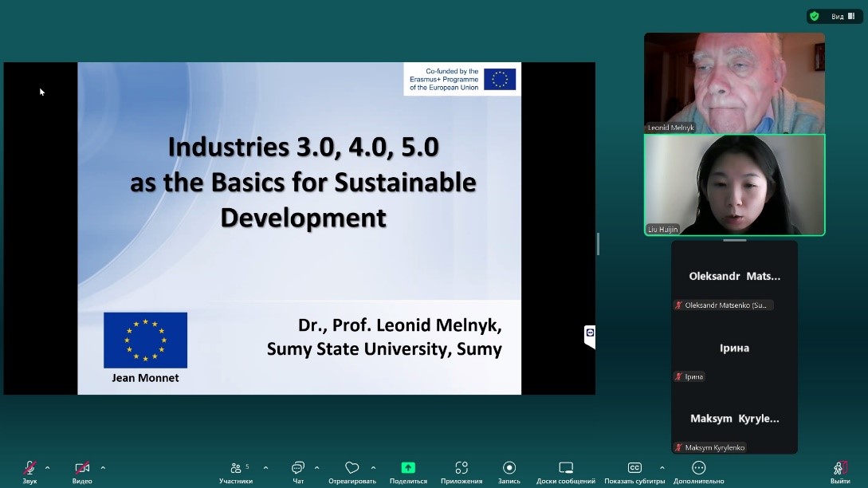868x488 pixels.
Task: Click the green encryption shield icon
Action: coord(814,16)
